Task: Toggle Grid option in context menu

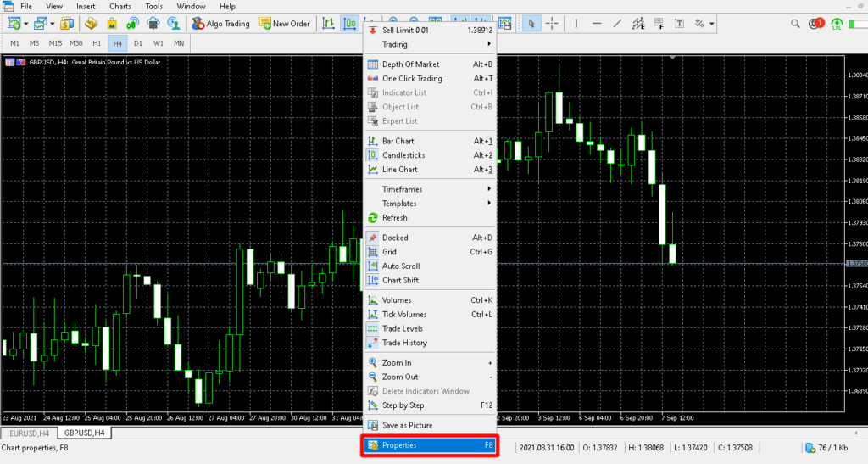Action: coord(430,252)
